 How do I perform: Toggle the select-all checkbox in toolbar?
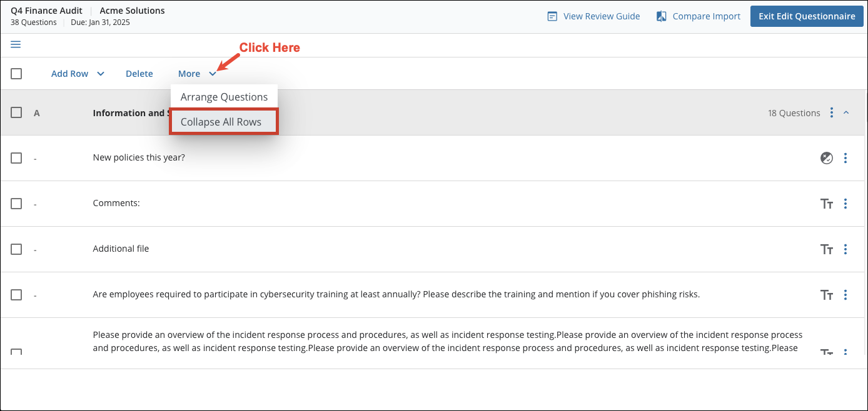pos(16,74)
